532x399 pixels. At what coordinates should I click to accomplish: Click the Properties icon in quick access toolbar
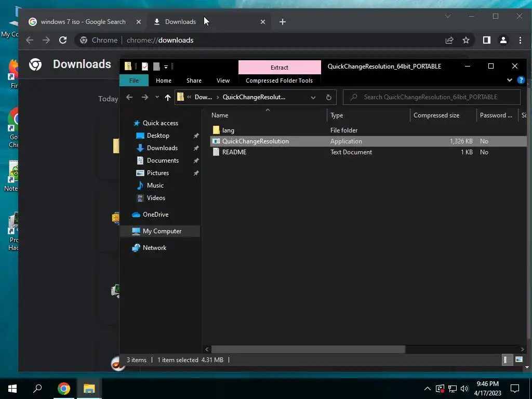point(145,66)
